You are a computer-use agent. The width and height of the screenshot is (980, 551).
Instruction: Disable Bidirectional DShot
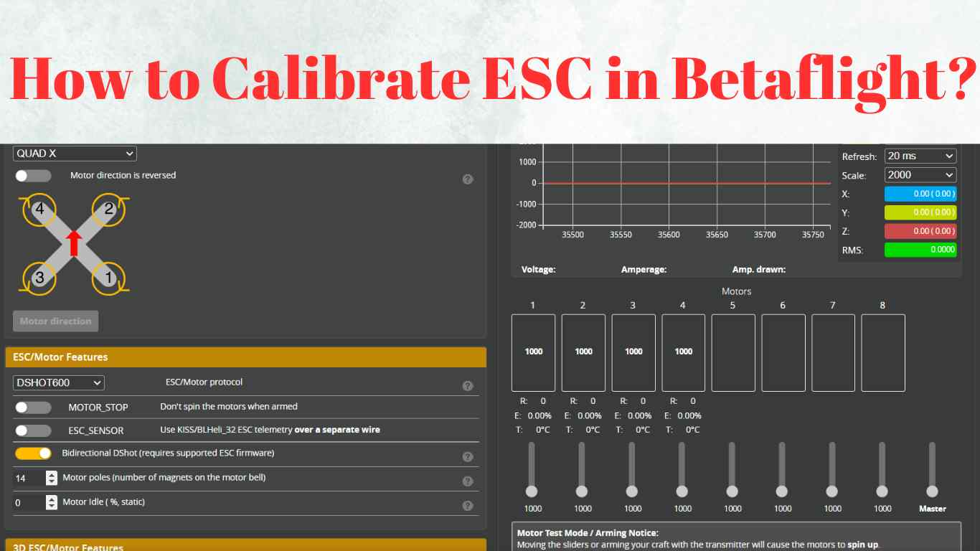coord(33,453)
